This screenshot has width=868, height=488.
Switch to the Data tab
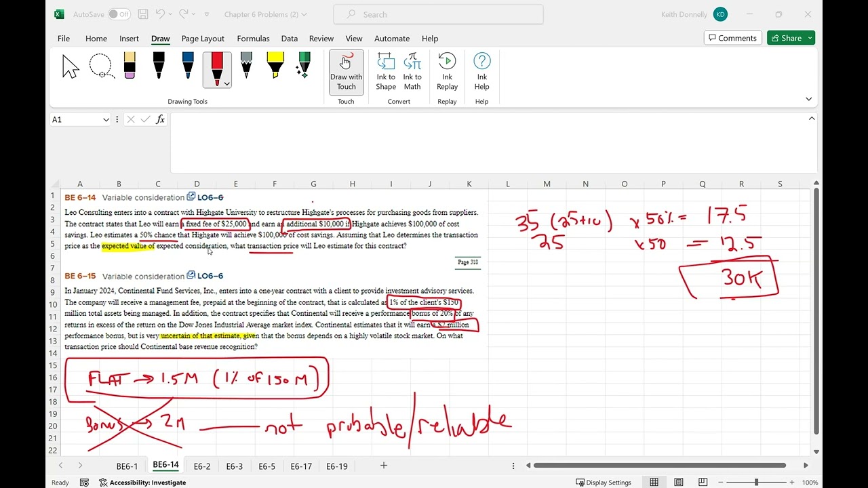tap(290, 39)
